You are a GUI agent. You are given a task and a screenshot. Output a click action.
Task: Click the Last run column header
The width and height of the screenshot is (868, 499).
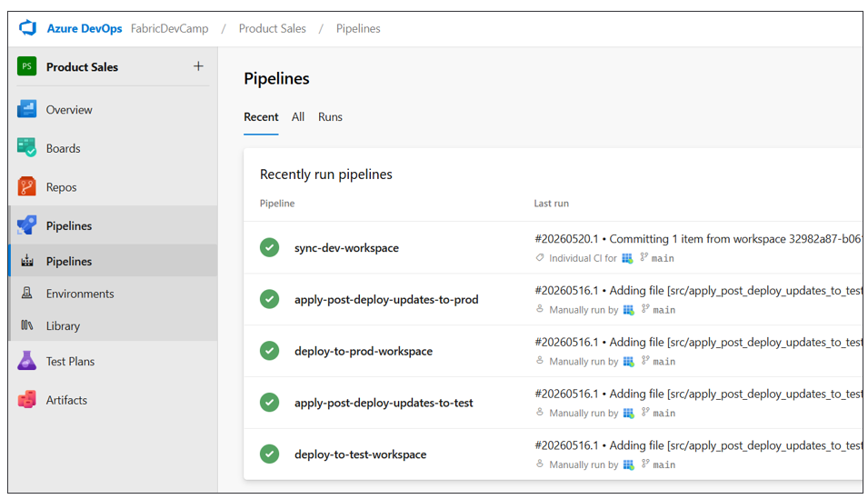551,204
